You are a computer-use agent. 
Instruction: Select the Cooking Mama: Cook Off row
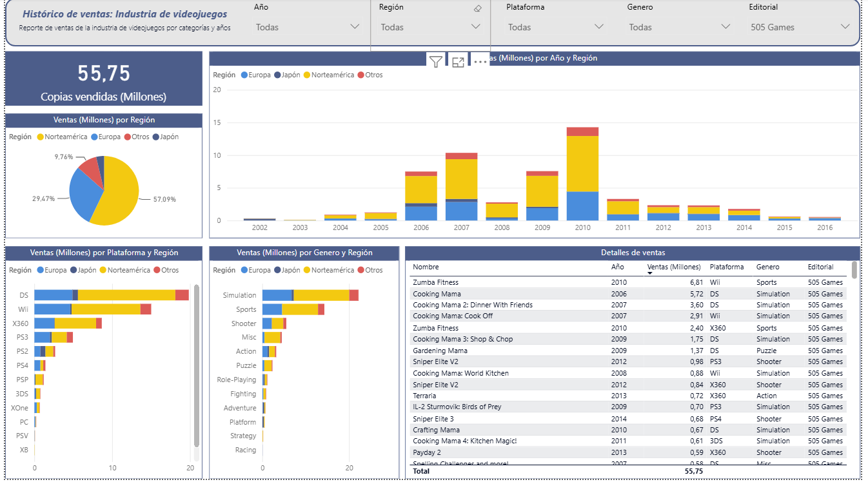click(628, 316)
